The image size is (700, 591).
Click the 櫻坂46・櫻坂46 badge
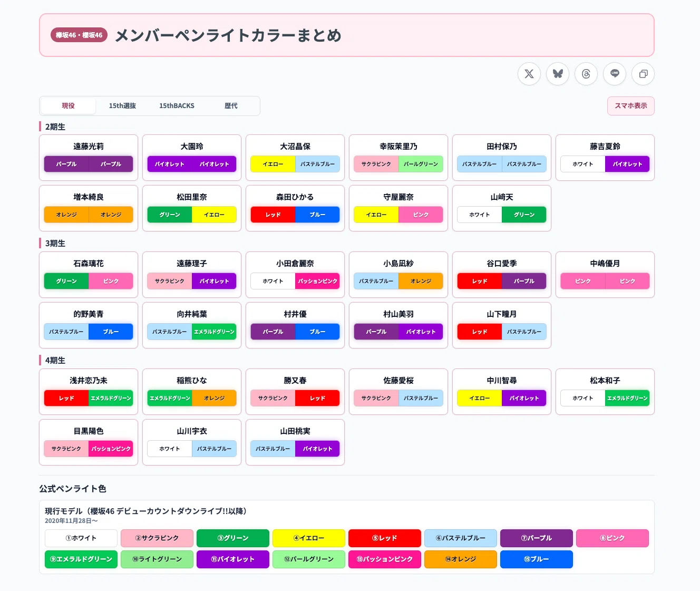[x=79, y=35]
